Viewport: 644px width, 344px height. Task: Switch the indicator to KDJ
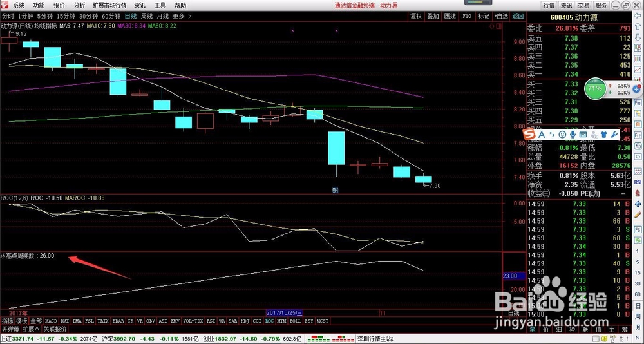(x=245, y=321)
